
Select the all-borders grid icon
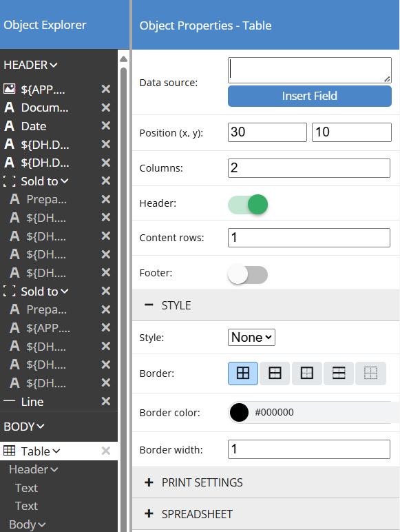pos(243,374)
